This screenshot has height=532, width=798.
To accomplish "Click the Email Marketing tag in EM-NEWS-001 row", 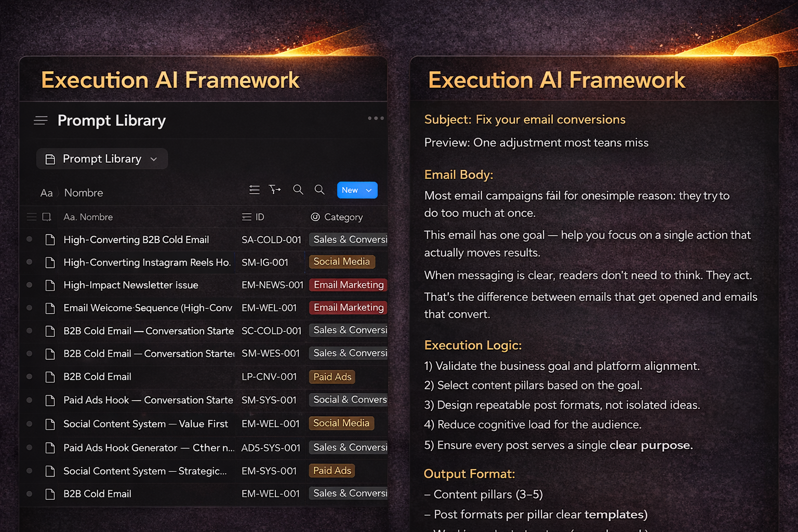I will (x=349, y=285).
